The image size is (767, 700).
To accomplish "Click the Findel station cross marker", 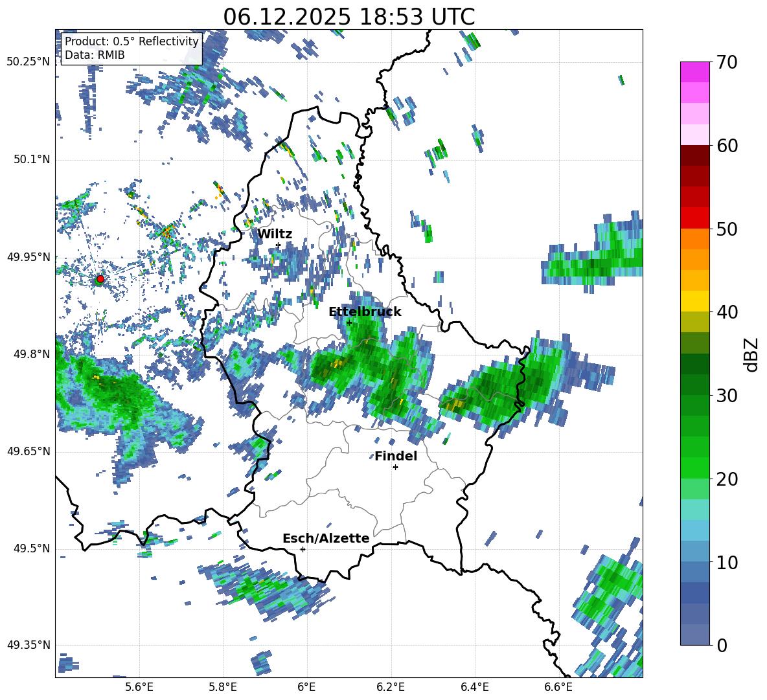I will pyautogui.click(x=395, y=468).
